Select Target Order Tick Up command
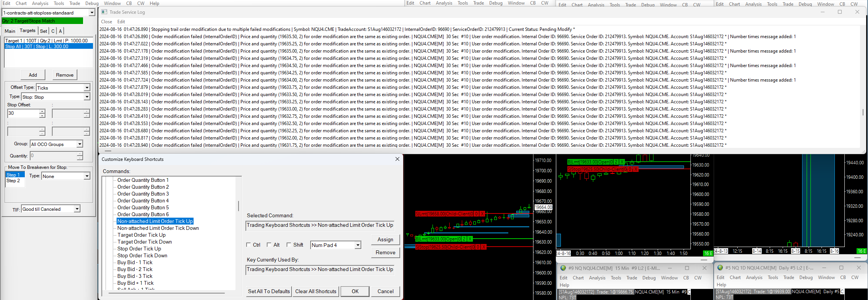 141,235
